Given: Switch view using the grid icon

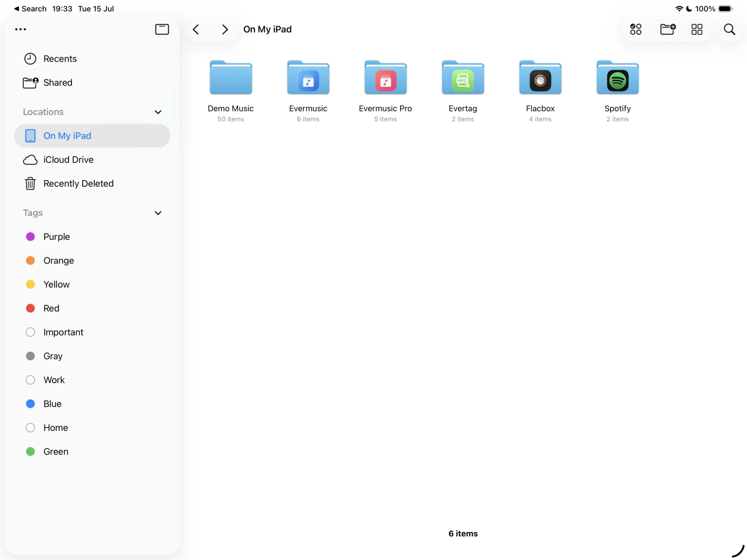Looking at the screenshot, I should [x=697, y=29].
